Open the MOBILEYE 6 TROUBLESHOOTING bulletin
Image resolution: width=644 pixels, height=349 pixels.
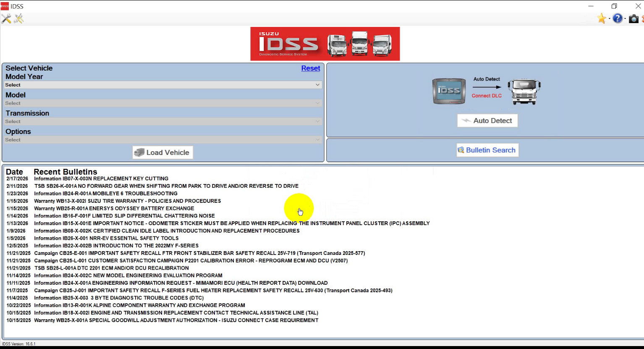[x=105, y=193]
